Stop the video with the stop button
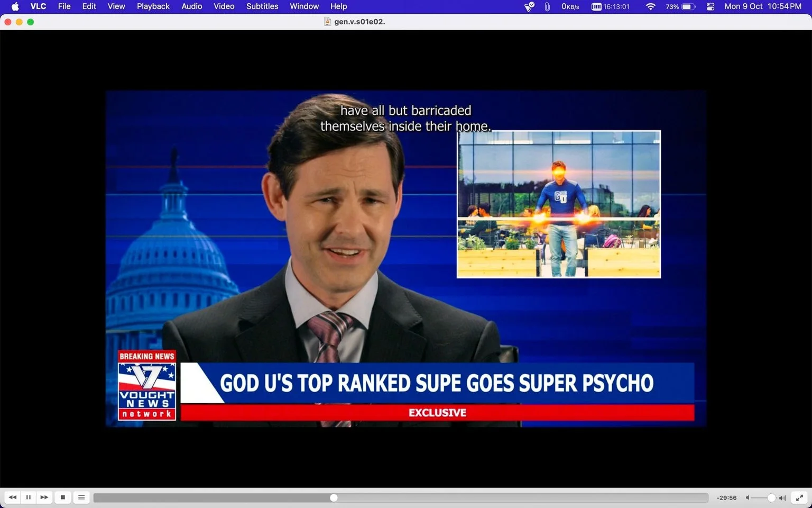The height and width of the screenshot is (508, 812). [x=63, y=497]
